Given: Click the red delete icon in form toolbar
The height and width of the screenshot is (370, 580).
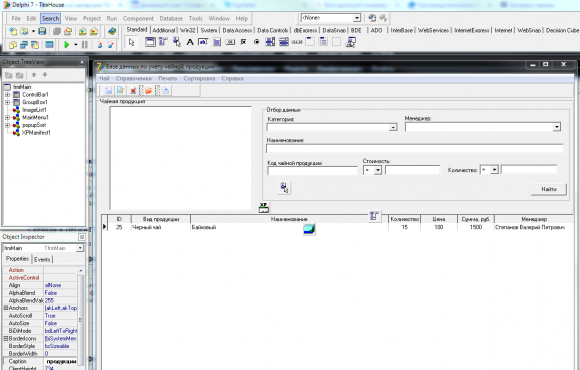Looking at the screenshot, I should coord(133,90).
